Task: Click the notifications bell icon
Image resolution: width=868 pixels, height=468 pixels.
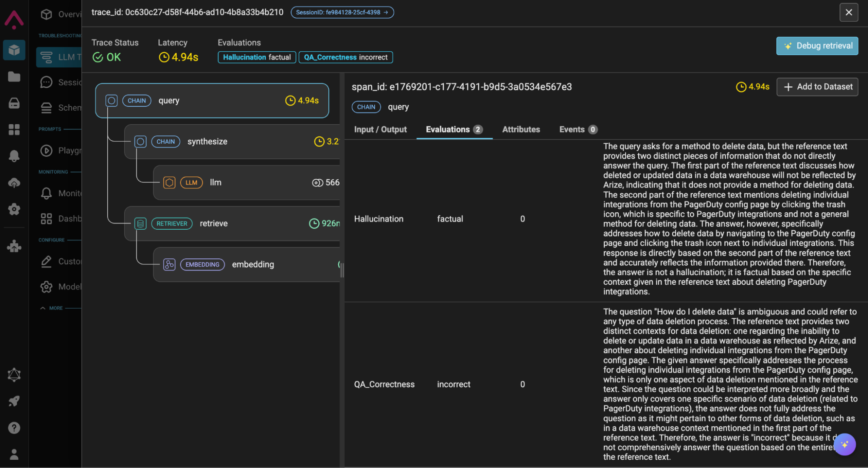Action: [x=14, y=156]
